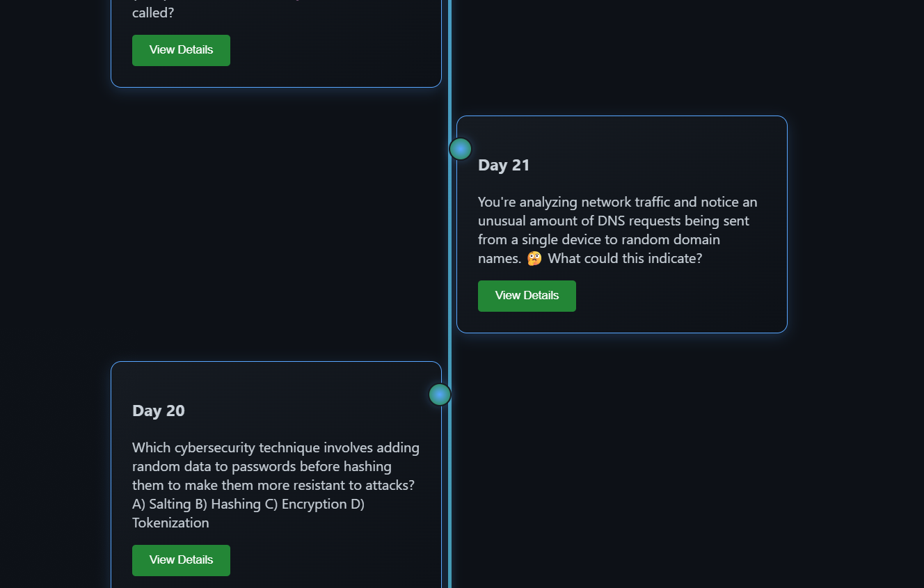Click the 'Day 21' heading
The height and width of the screenshot is (588, 924).
(x=504, y=165)
